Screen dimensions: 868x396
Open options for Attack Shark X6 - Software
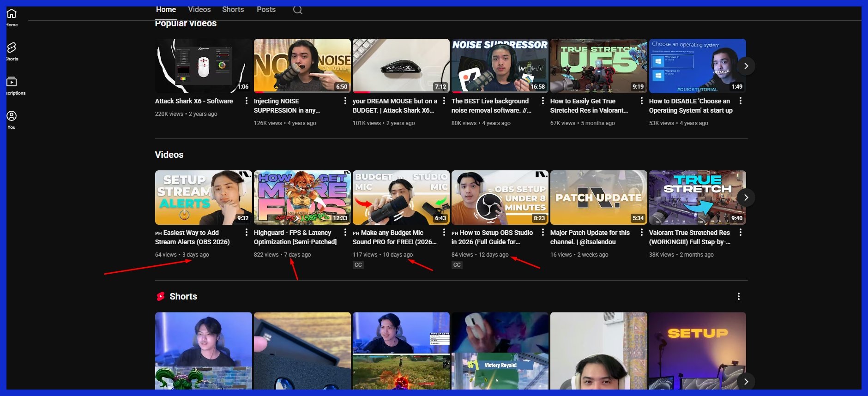[247, 101]
